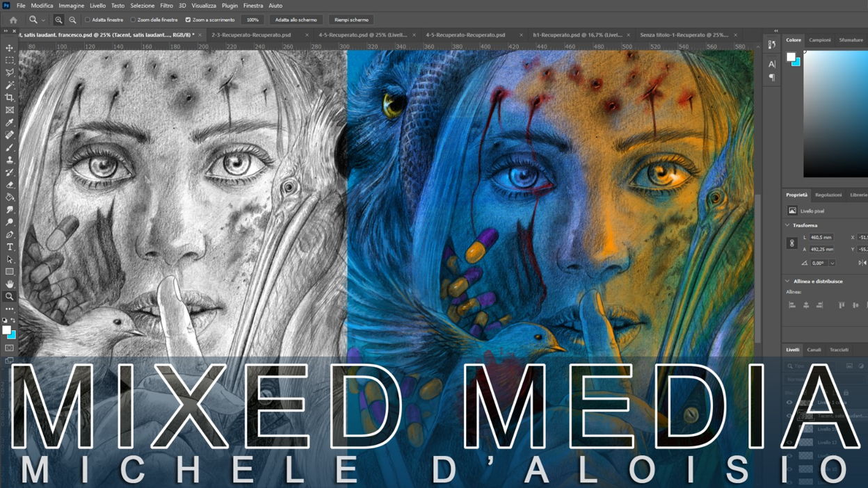Click the Home icon in options bar

[x=13, y=20]
